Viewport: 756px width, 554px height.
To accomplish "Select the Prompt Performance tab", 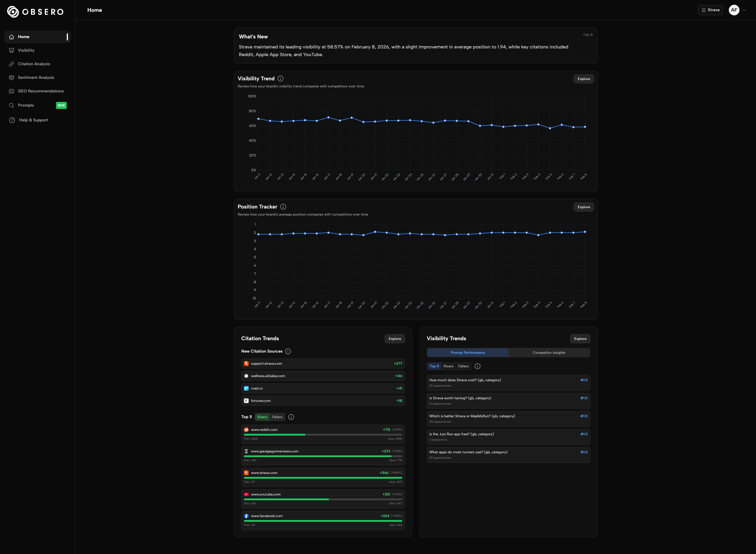I will point(468,353).
